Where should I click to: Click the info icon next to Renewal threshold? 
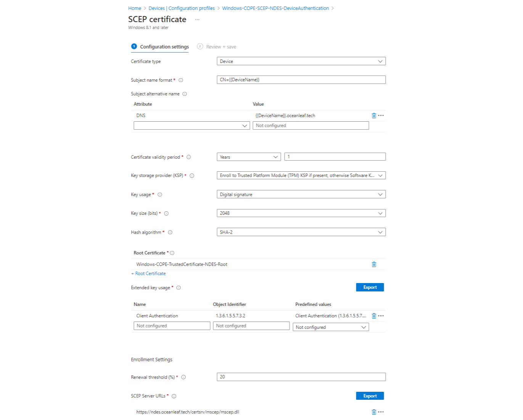[x=183, y=377]
